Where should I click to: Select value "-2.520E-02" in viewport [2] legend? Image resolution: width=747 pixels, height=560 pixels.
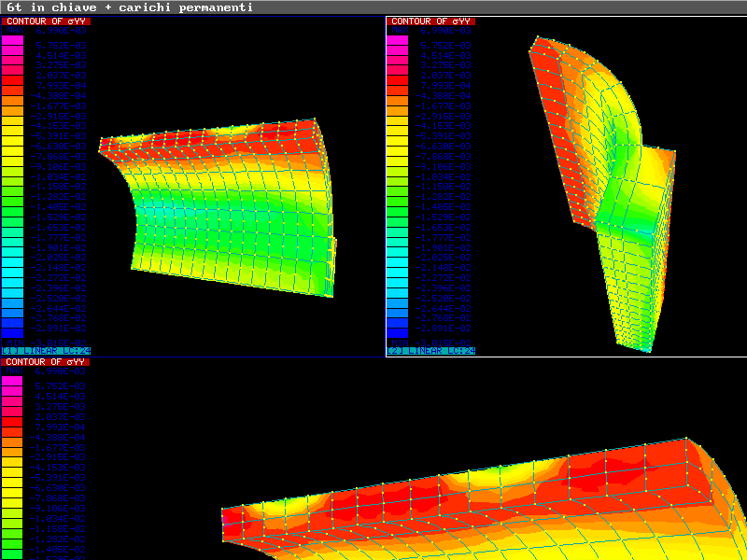pos(443,298)
